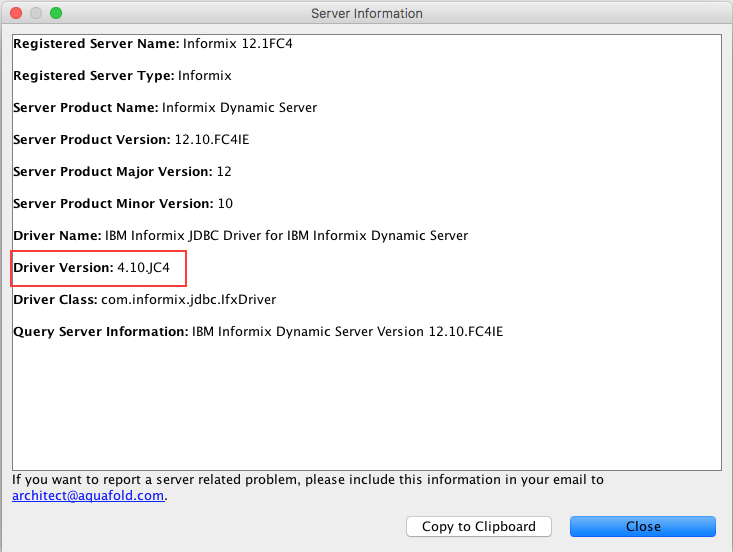Click the 'Driver Name: IBM Informix JDBC Driver' line
This screenshot has width=733, height=552.
pos(241,236)
